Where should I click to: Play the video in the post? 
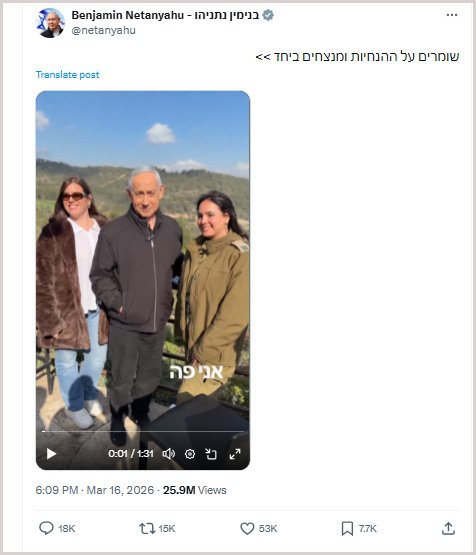click(x=51, y=454)
